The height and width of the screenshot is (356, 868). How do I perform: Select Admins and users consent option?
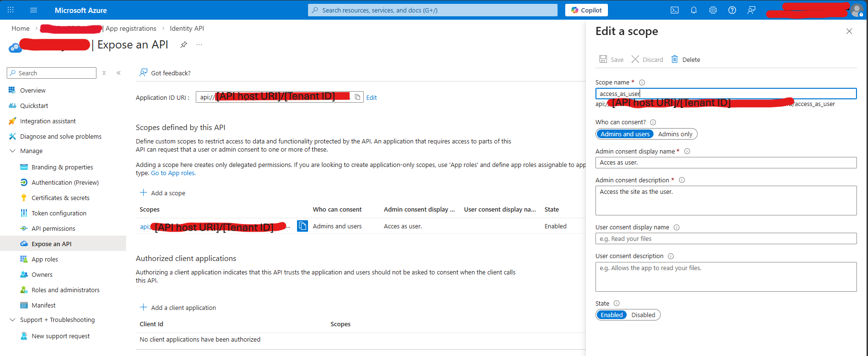(625, 134)
